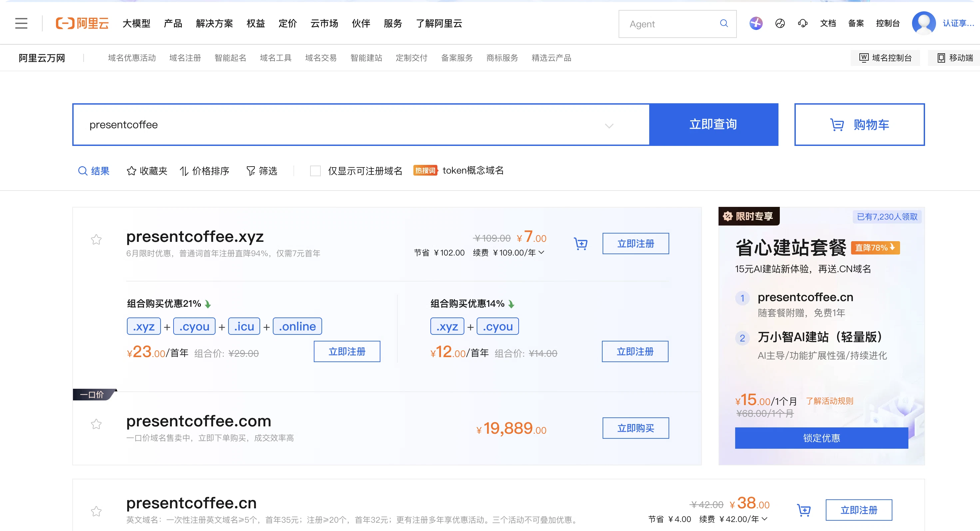Screen dimensions: 980x531
Task: Open 域名注册 nav item
Action: coord(185,58)
